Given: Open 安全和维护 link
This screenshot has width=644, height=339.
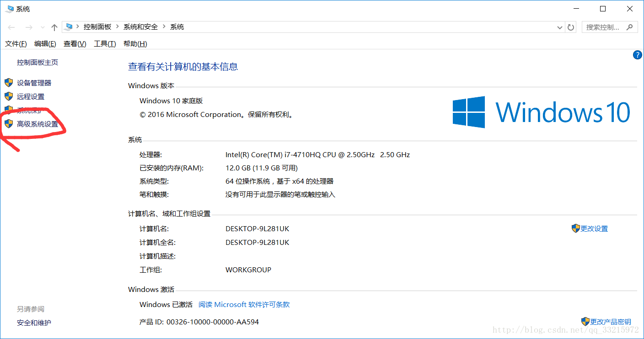Looking at the screenshot, I should (x=34, y=323).
